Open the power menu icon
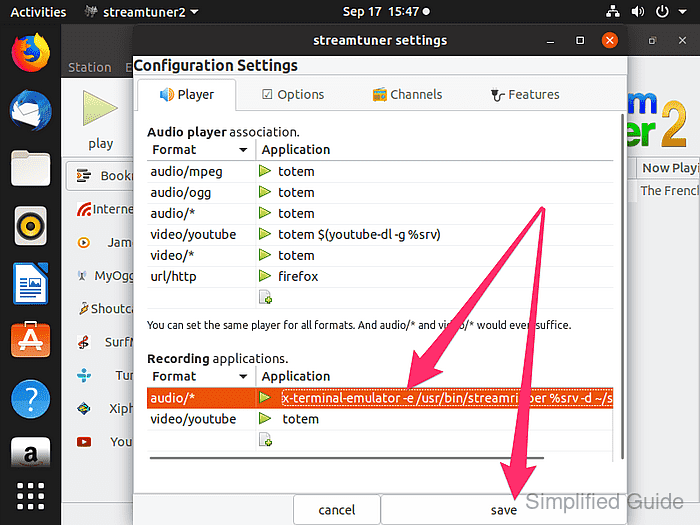700x525 pixels. tap(662, 12)
